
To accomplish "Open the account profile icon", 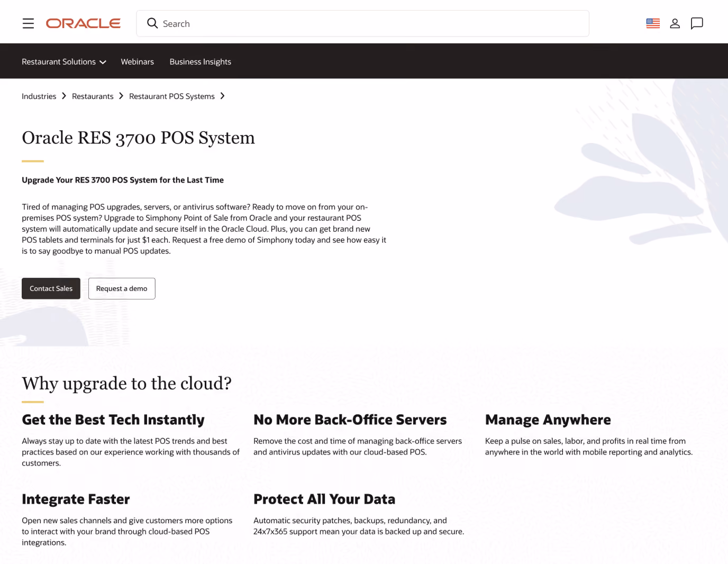I will coord(675,23).
